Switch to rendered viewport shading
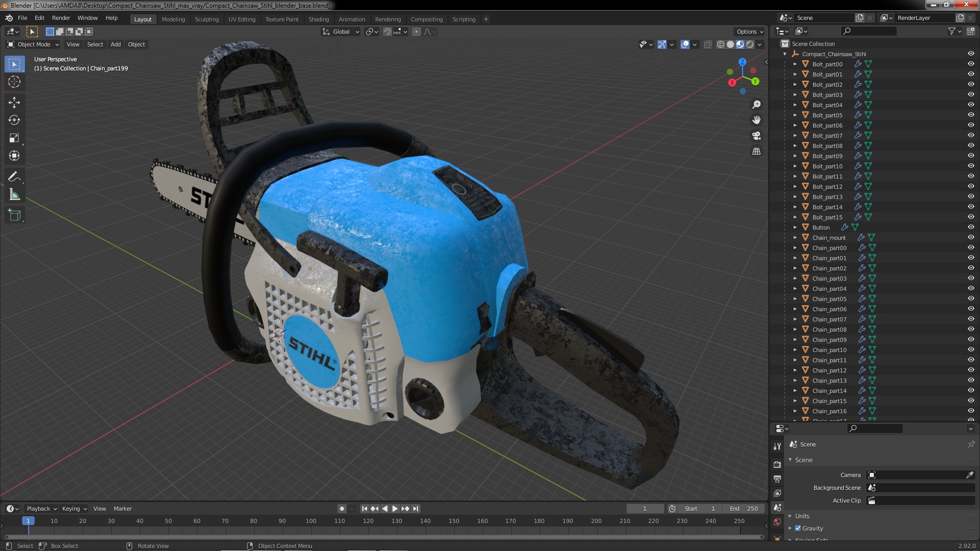This screenshot has width=980, height=551. 750,44
